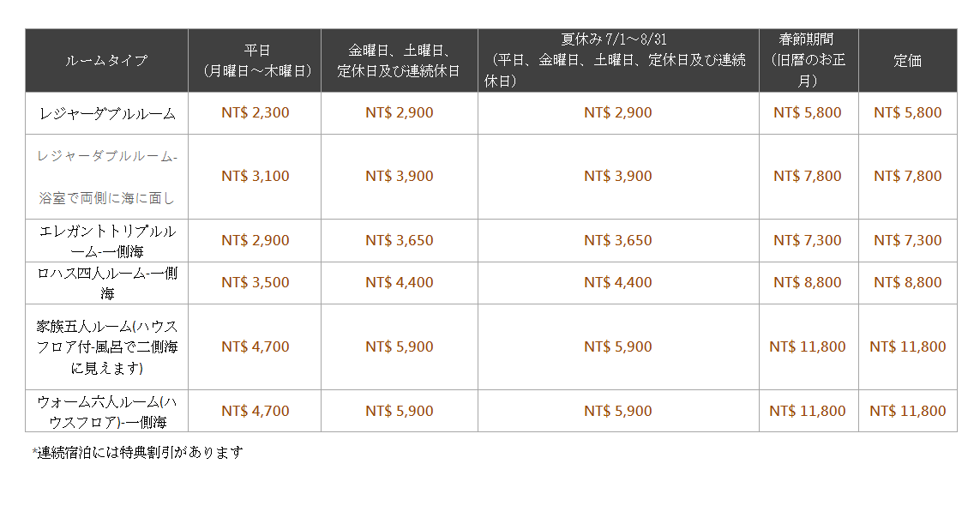
Task: Click the NT$ 4,400 summer vacation price
Action: tap(618, 283)
